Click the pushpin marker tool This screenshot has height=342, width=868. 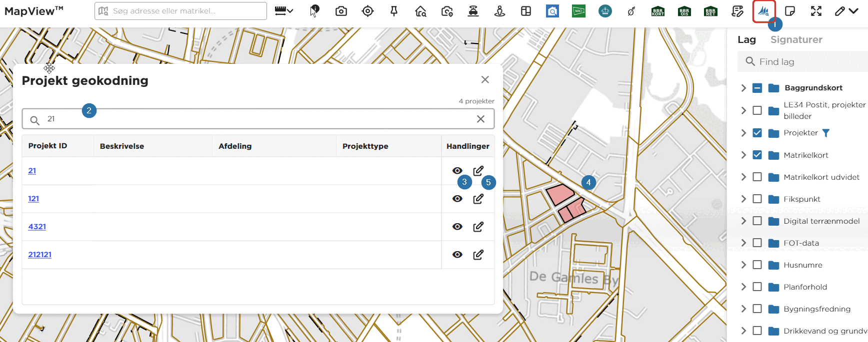pyautogui.click(x=394, y=11)
